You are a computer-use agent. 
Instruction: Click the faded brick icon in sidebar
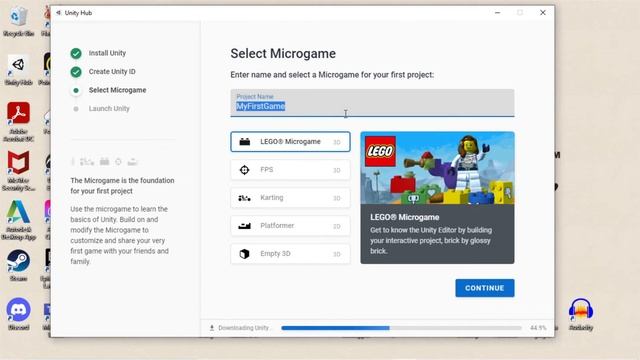coord(104,162)
